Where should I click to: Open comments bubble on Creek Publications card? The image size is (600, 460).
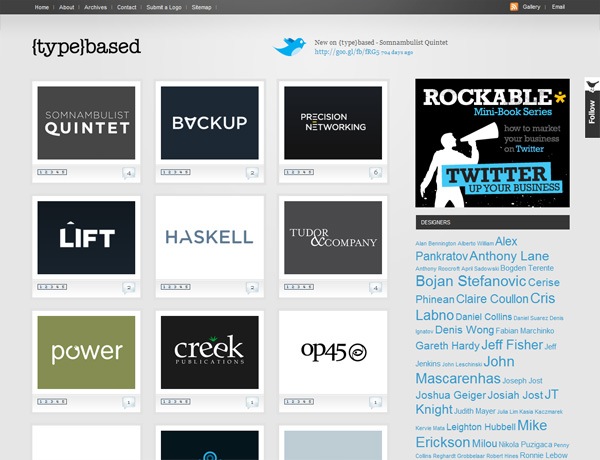point(252,403)
